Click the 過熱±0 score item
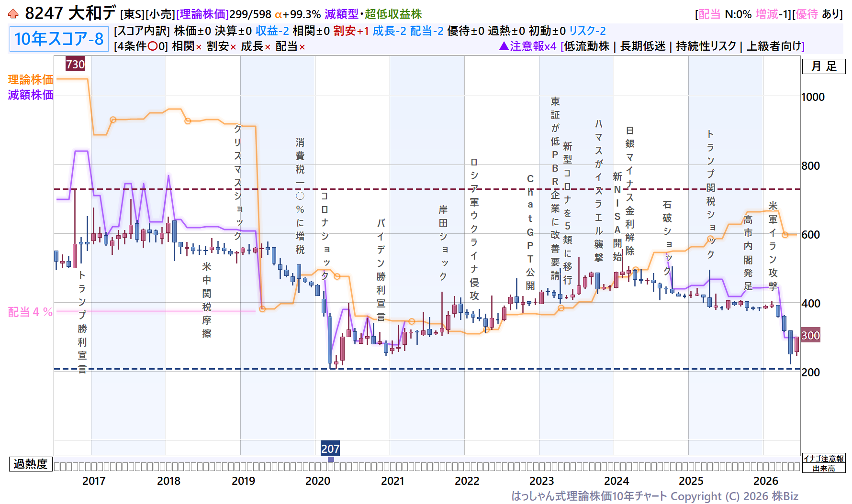 pyautogui.click(x=506, y=31)
